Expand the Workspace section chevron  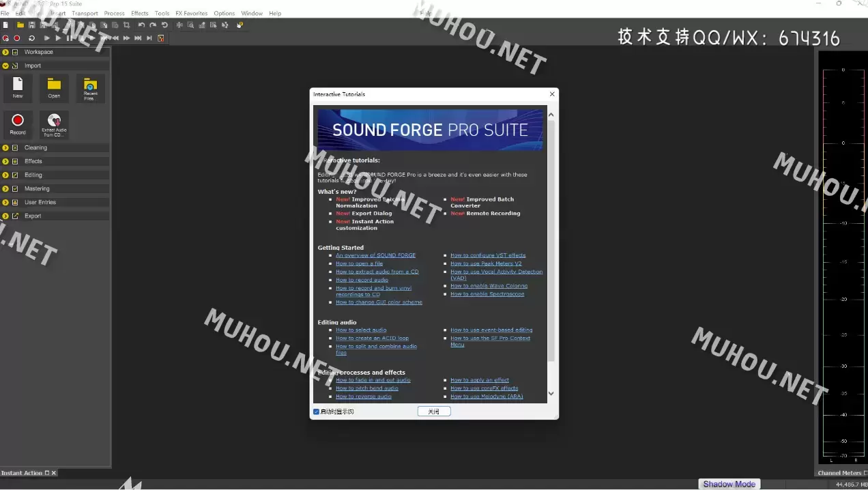click(5, 52)
